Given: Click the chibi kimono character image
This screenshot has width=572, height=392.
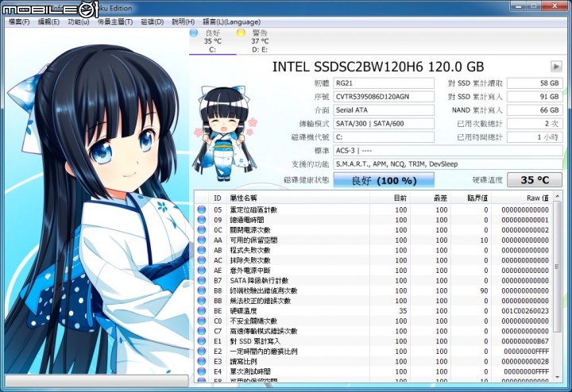Looking at the screenshot, I should [x=225, y=133].
